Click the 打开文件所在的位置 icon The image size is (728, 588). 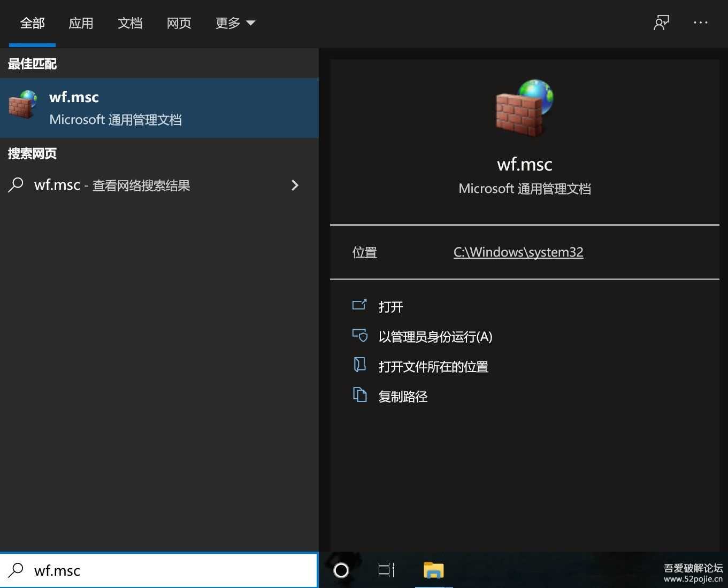click(361, 365)
